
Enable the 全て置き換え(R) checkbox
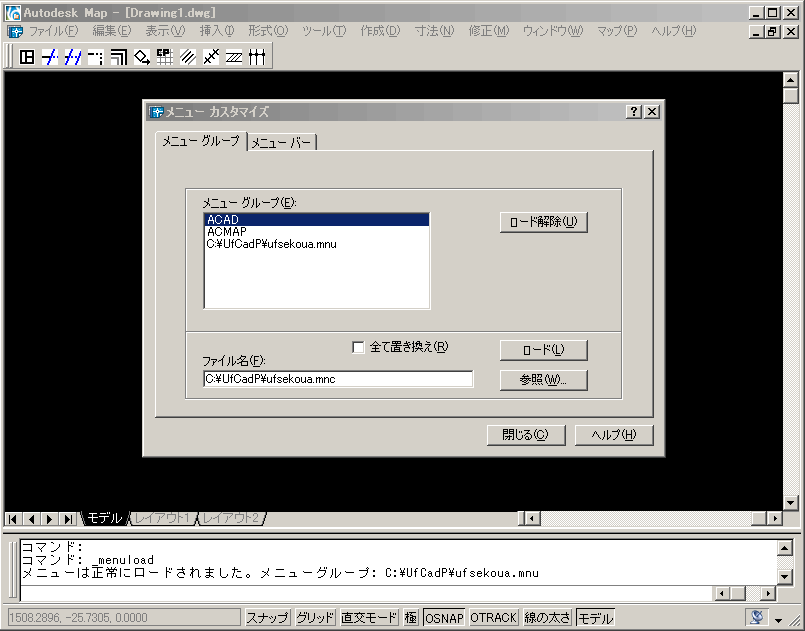click(358, 348)
